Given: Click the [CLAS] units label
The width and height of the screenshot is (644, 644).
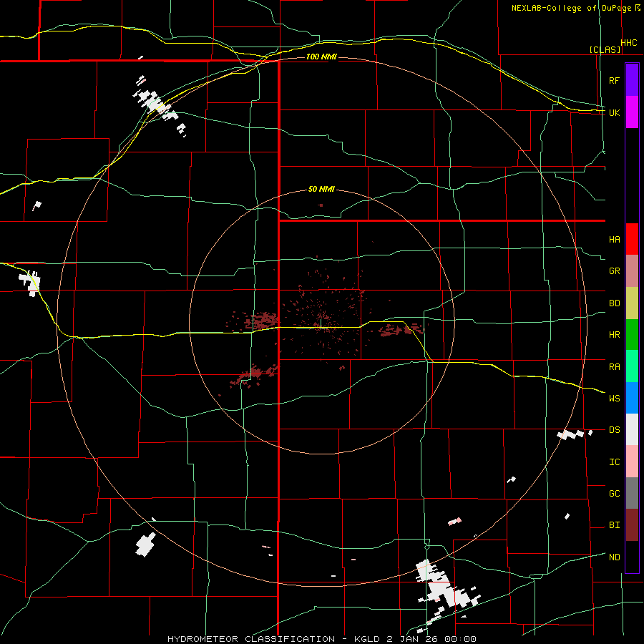Looking at the screenshot, I should [605, 49].
